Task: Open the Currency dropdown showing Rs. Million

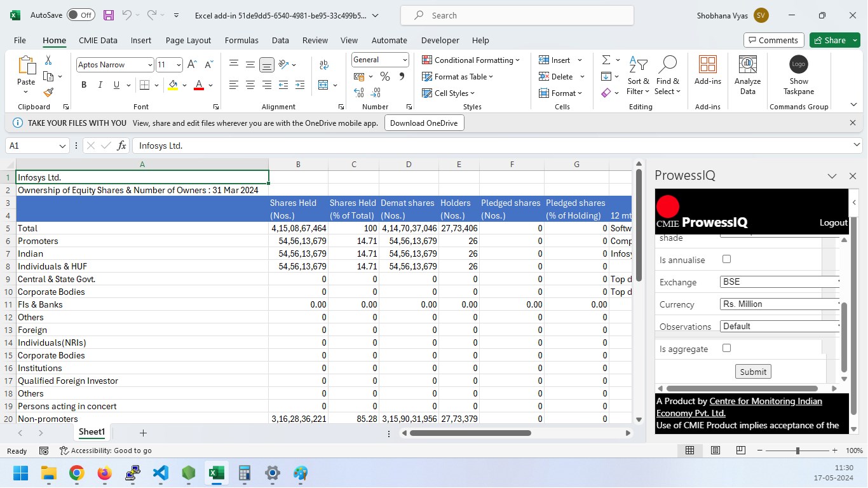Action: pyautogui.click(x=781, y=304)
